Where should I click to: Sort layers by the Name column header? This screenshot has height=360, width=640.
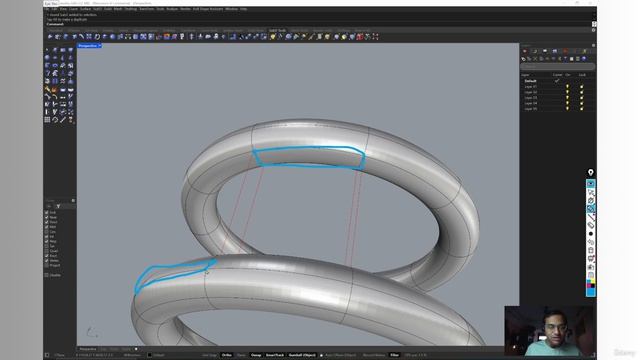coord(525,75)
